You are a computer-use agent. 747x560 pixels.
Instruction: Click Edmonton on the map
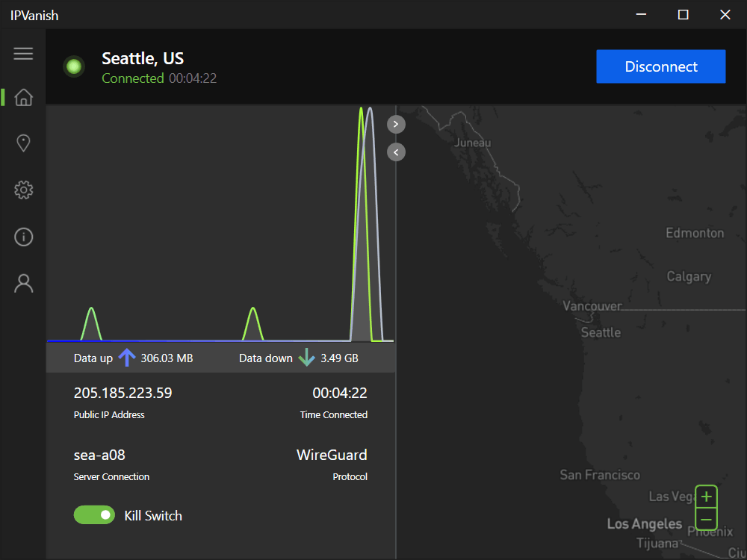695,233
